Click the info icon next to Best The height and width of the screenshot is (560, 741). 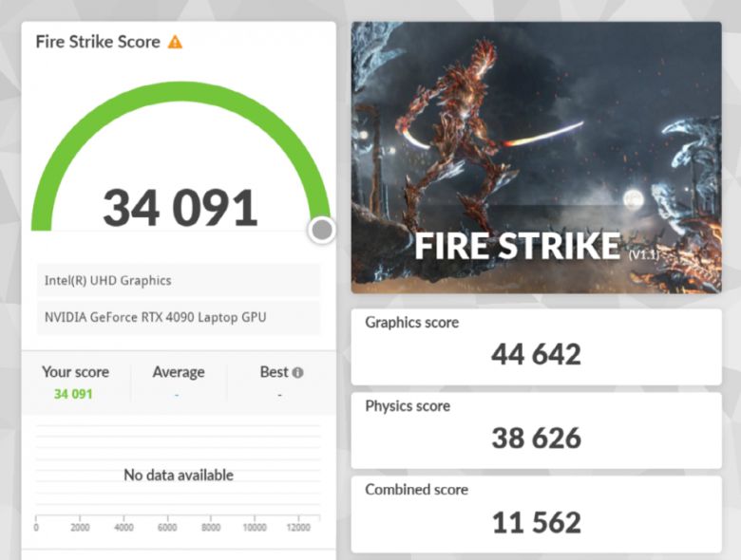tap(297, 373)
